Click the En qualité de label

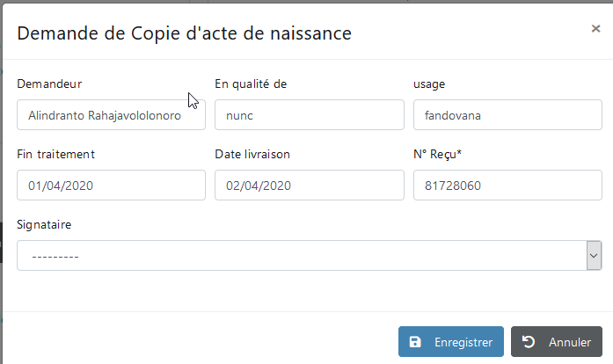[x=251, y=84]
